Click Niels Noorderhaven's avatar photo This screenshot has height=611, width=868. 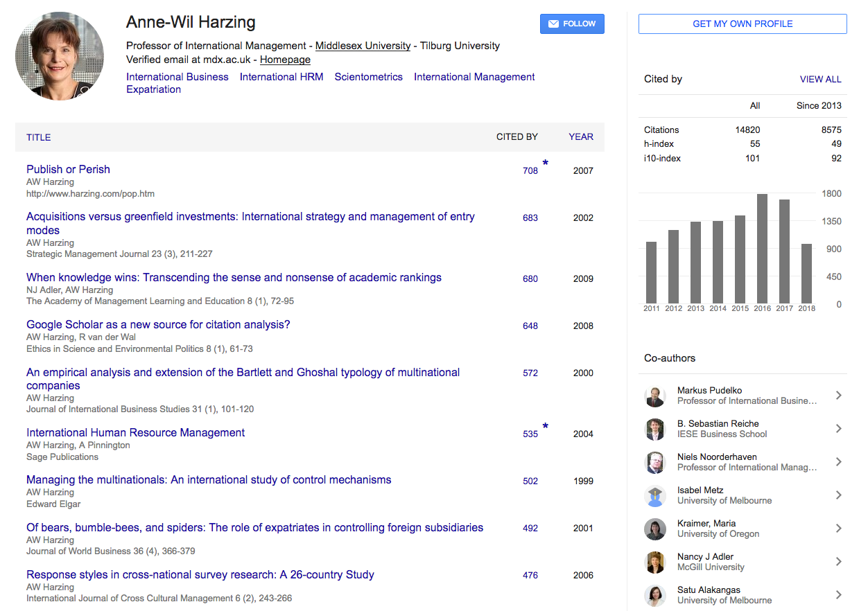[655, 462]
